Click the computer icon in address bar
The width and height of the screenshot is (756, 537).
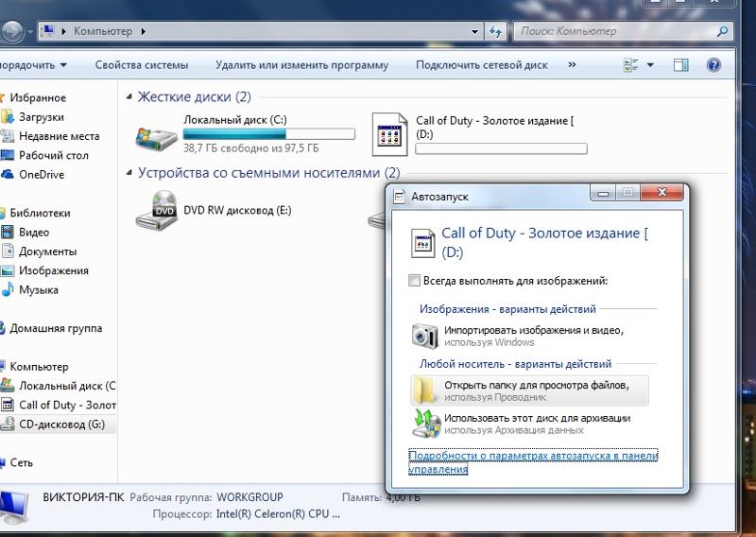pos(48,31)
